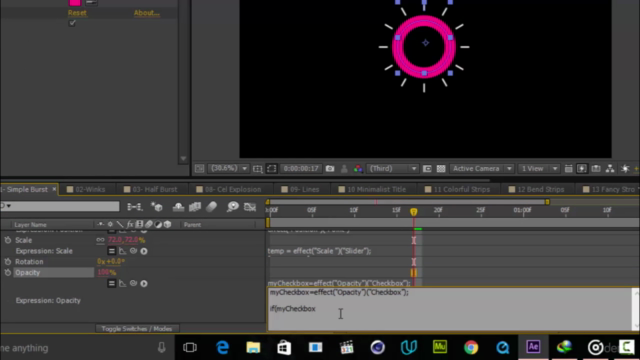Switch to the 08- Cel Explosion tab
Viewport: 640px width, 360px height.
[x=233, y=189]
